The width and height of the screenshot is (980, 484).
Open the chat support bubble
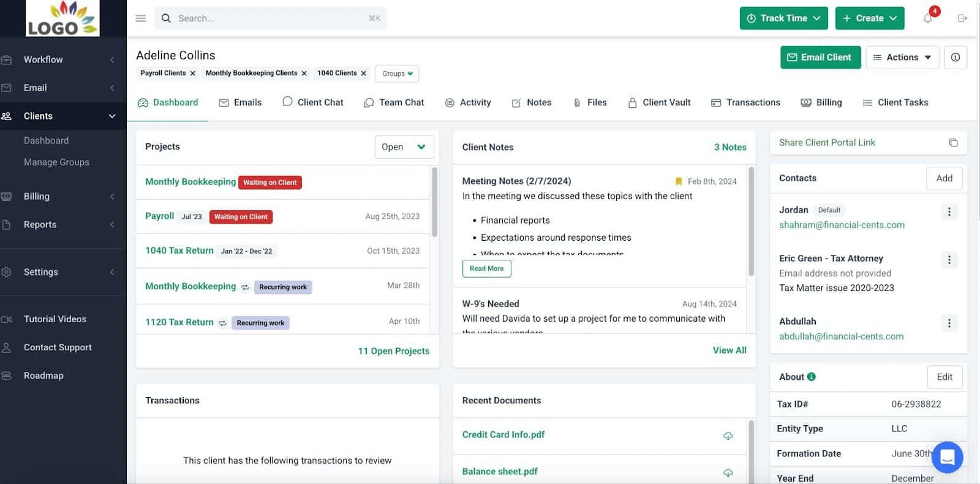tap(947, 457)
